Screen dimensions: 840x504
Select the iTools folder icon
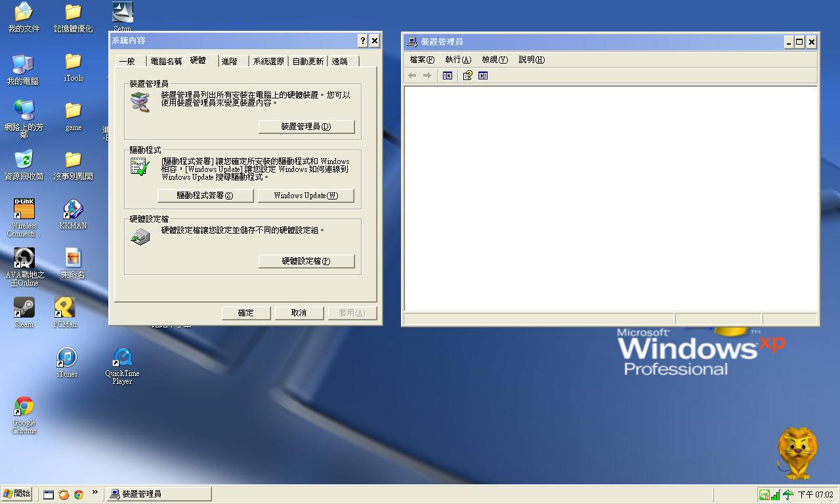click(x=73, y=68)
